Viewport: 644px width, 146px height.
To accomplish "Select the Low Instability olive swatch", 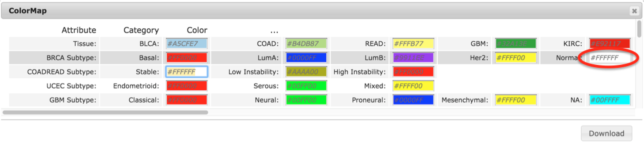I will tap(306, 72).
